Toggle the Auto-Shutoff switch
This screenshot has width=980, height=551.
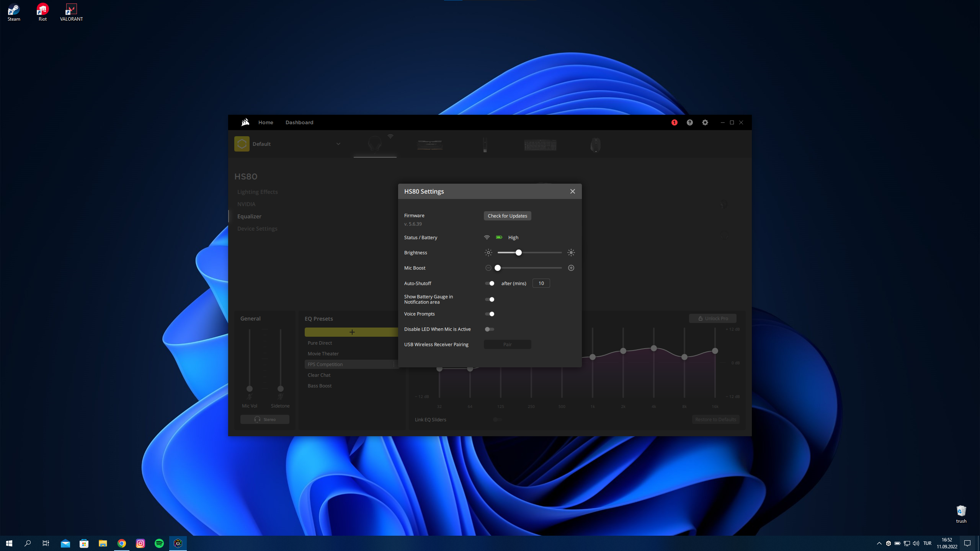coord(490,283)
